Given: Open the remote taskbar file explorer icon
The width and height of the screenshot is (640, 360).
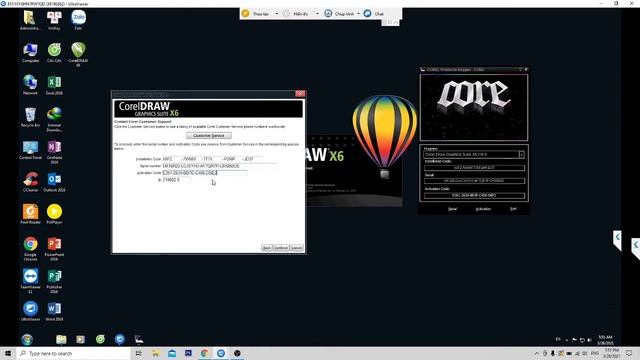Looking at the screenshot, I should point(61,339).
